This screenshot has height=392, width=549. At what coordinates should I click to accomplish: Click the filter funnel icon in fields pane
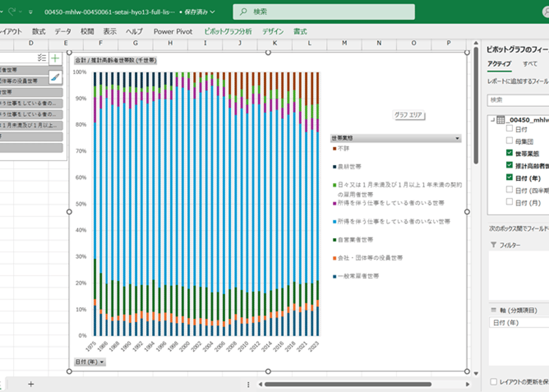(x=493, y=245)
